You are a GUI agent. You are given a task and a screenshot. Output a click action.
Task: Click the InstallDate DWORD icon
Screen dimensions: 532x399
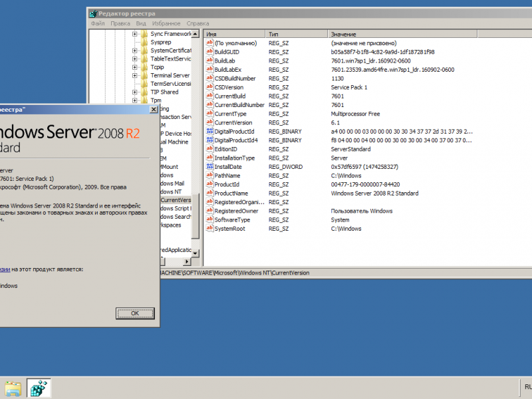[209, 166]
